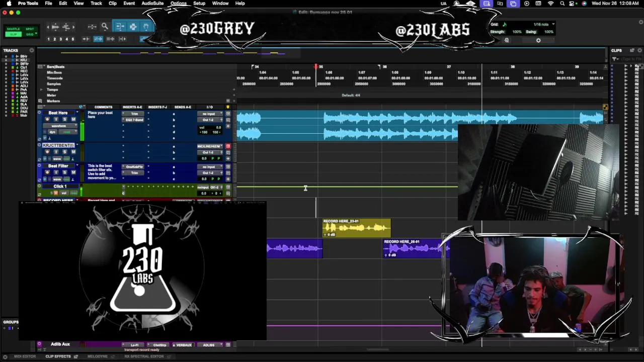This screenshot has width=644, height=362.
Task: Click the gear settings icon below Grid
Action: pyautogui.click(x=538, y=40)
